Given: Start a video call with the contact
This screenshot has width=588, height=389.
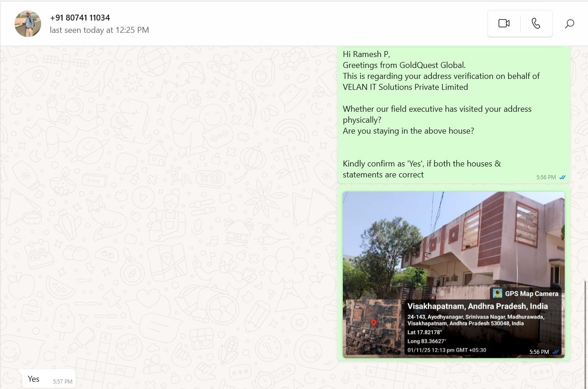Looking at the screenshot, I should pos(504,24).
